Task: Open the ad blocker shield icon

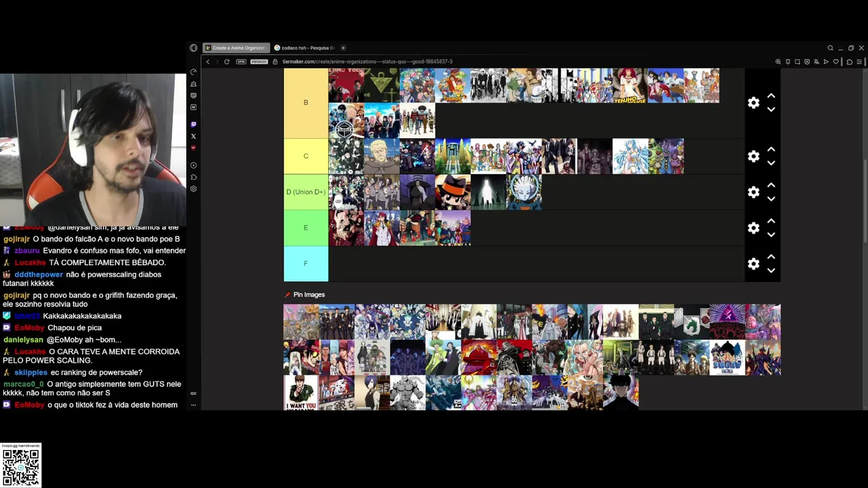Action: [x=807, y=62]
